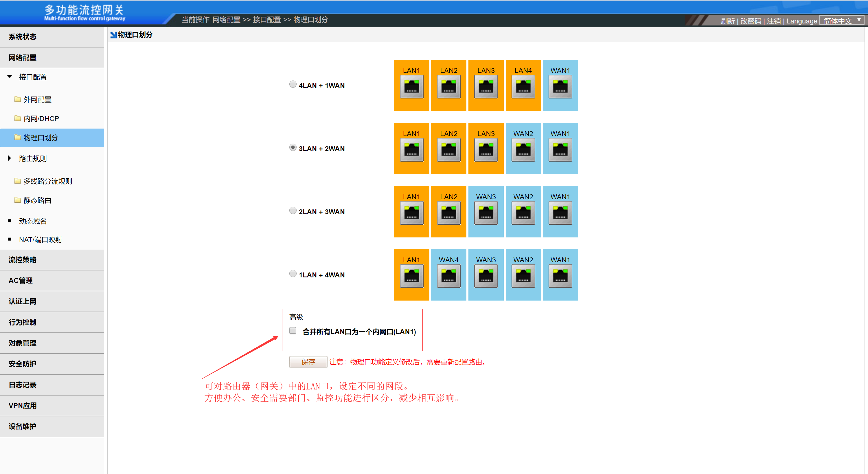Open the 简体中文 language dropdown
The width and height of the screenshot is (868, 474).
tap(841, 21)
